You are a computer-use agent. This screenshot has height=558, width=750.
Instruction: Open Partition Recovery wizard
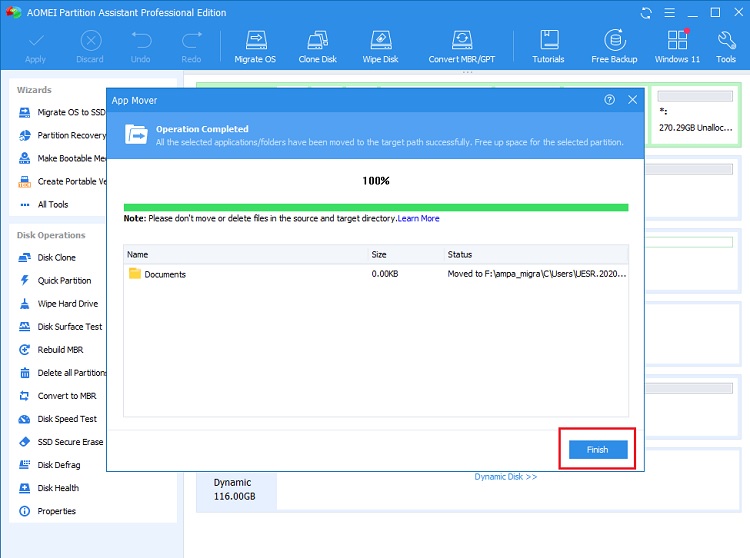coord(62,135)
